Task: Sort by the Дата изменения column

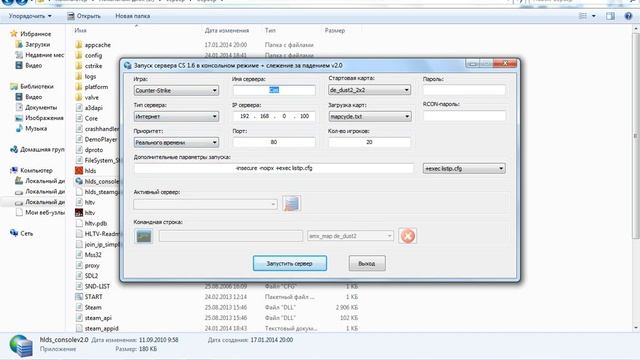Action: [x=227, y=30]
